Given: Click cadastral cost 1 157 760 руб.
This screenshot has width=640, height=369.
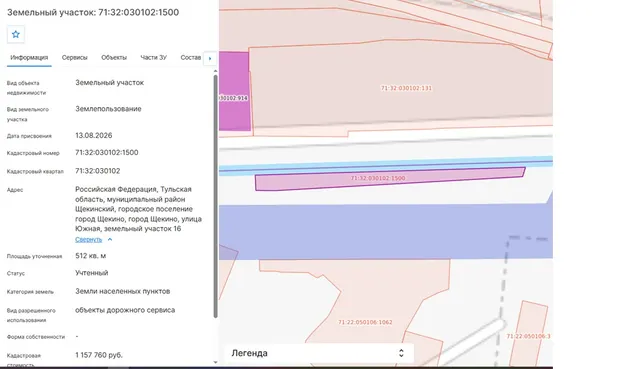Looking at the screenshot, I should click(99, 355).
